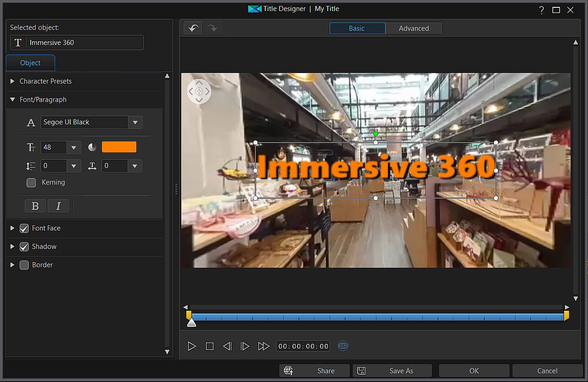Uncheck the Font Face checkbox
The image size is (588, 382).
point(24,228)
